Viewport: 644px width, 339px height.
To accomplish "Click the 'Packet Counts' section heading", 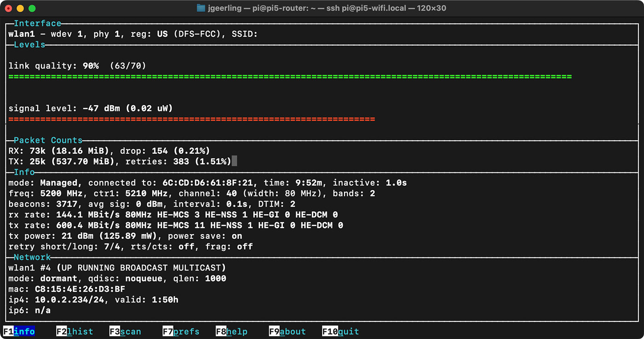I will point(48,140).
